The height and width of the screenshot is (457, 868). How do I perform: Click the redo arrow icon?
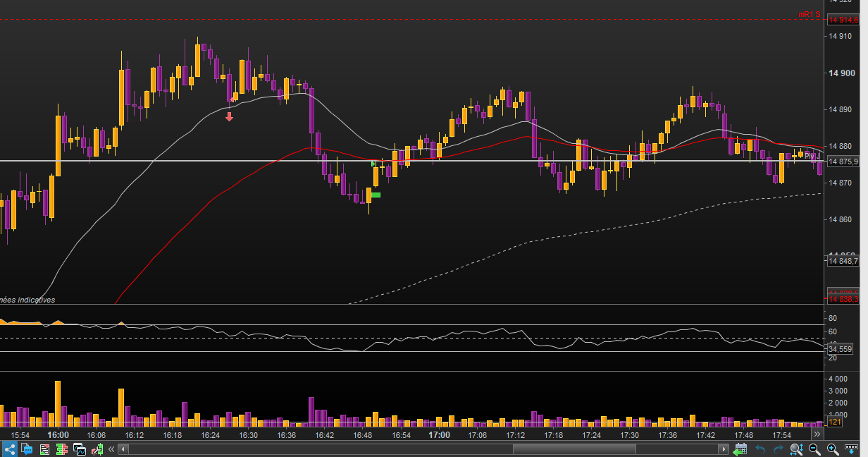[779, 449]
